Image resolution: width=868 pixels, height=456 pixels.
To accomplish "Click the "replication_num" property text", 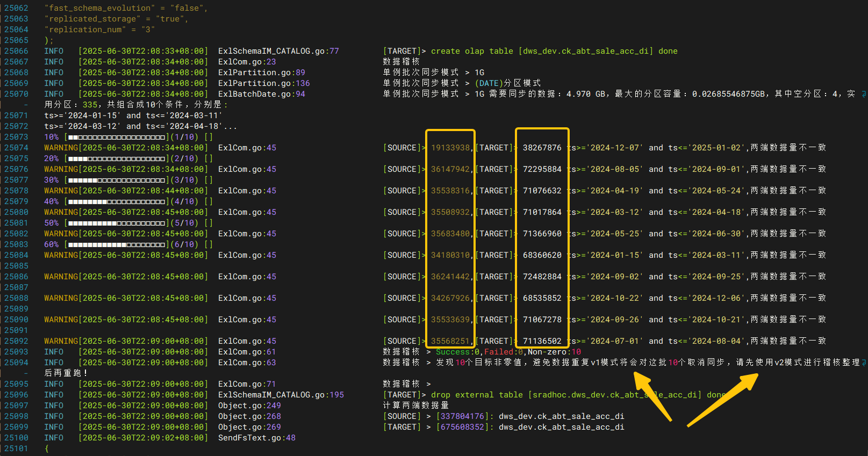I will 85,30.
